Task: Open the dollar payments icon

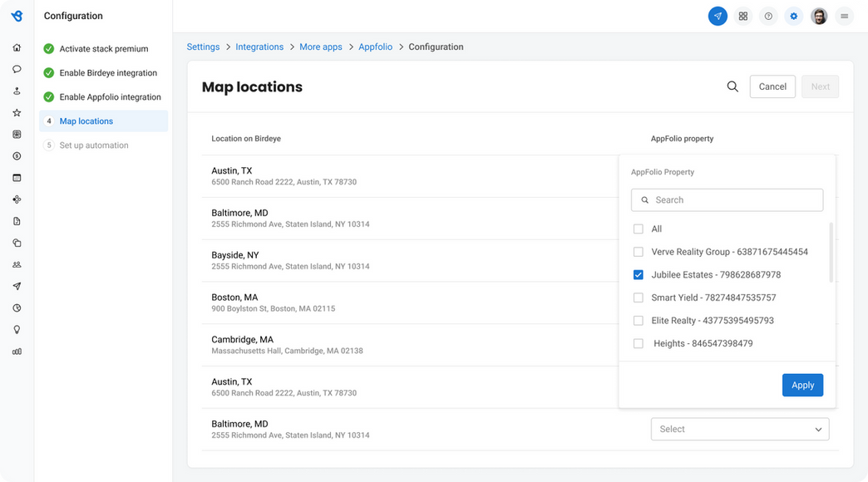Action: pyautogui.click(x=17, y=156)
